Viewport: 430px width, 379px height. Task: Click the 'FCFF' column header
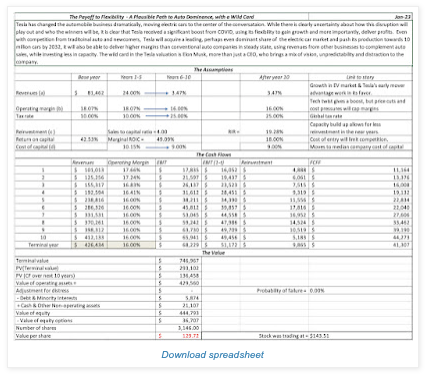[316, 162]
